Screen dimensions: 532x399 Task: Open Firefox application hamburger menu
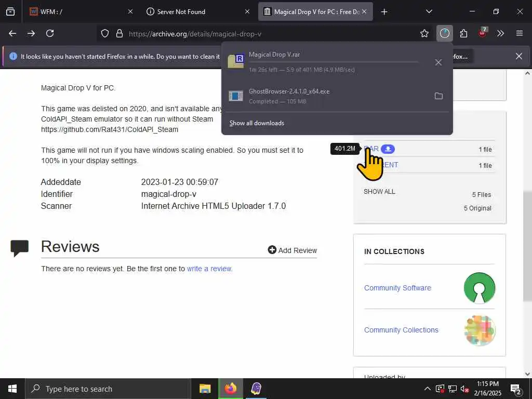pos(520,33)
